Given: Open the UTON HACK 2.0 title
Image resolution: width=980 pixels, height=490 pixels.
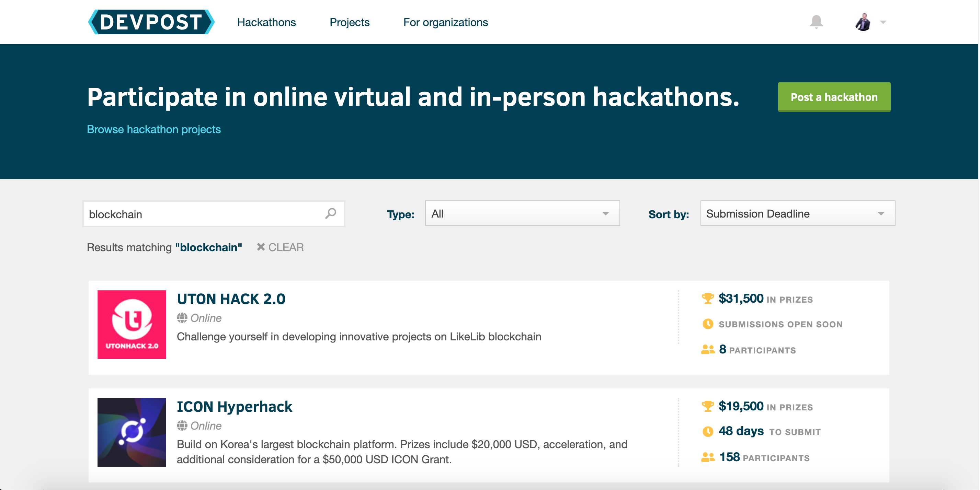Looking at the screenshot, I should click(231, 299).
